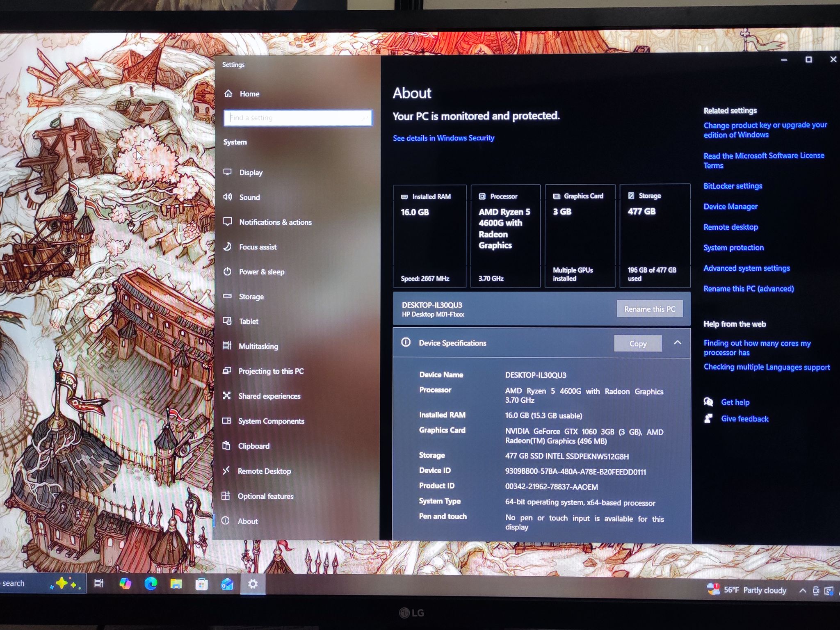Open Remote desktop related setting link

pyautogui.click(x=730, y=227)
